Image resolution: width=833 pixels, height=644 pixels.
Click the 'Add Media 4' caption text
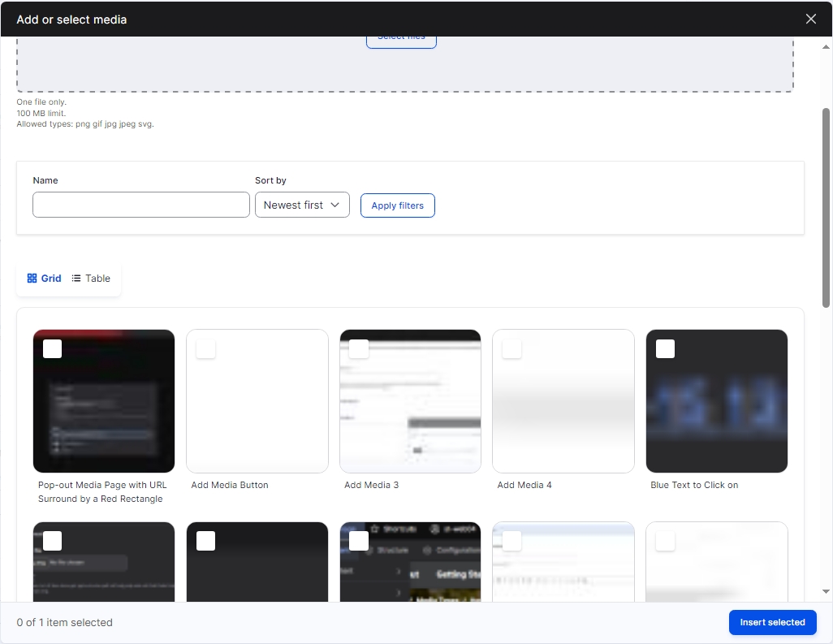(524, 485)
